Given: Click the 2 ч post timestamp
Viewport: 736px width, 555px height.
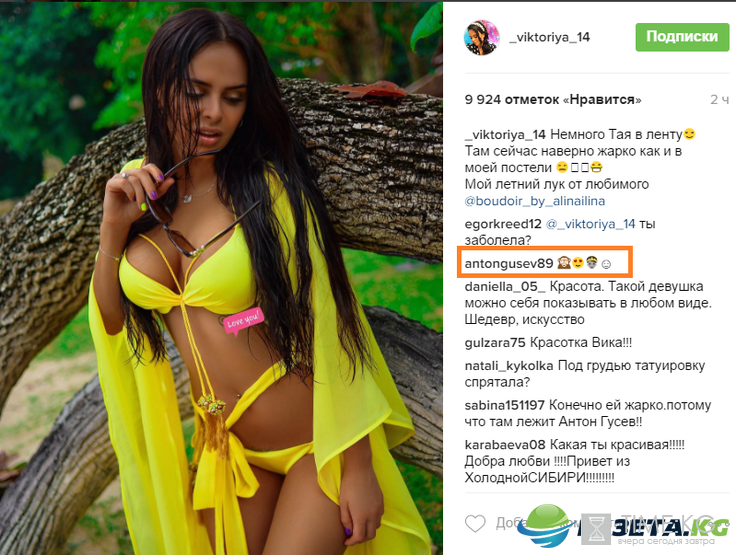Looking at the screenshot, I should click(x=719, y=100).
